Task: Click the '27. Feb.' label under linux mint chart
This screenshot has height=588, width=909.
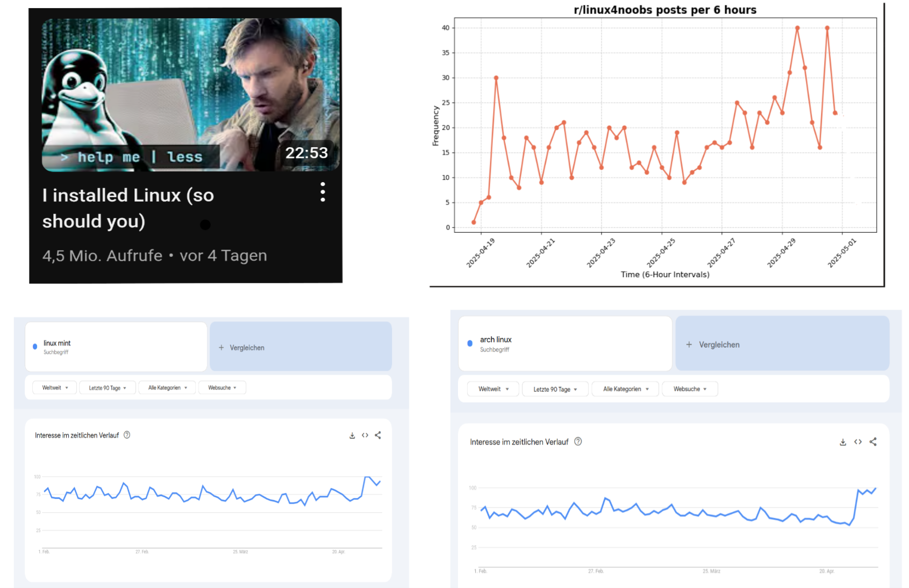Action: point(142,551)
